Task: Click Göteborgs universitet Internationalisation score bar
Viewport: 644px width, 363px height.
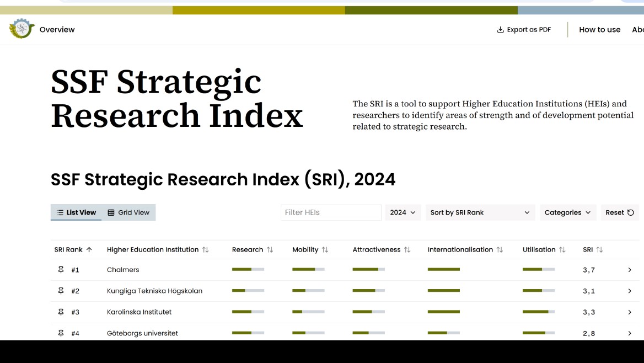Action: pos(443,333)
